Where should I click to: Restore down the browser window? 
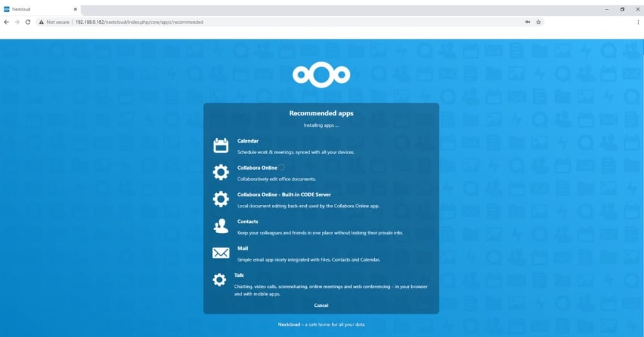pyautogui.click(x=622, y=9)
